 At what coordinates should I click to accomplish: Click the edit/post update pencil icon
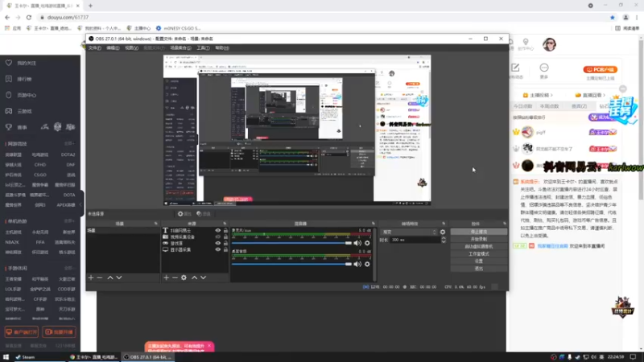pyautogui.click(x=515, y=68)
